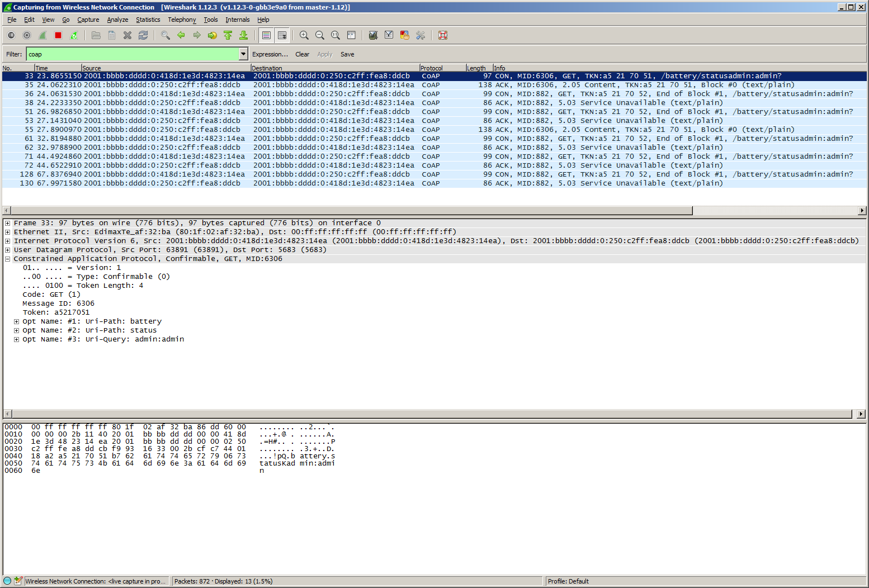Sort packets by Time column header
Viewport: 869px width, 588px height.
point(58,68)
